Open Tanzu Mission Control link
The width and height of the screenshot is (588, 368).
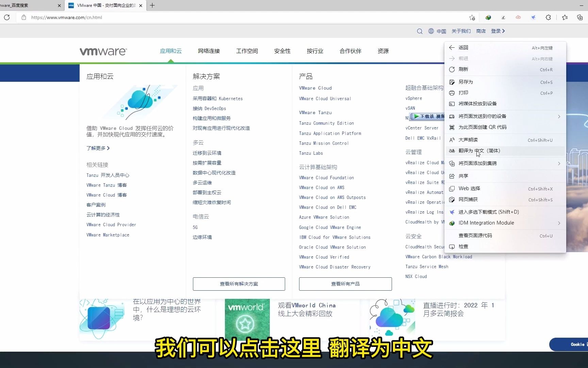324,143
